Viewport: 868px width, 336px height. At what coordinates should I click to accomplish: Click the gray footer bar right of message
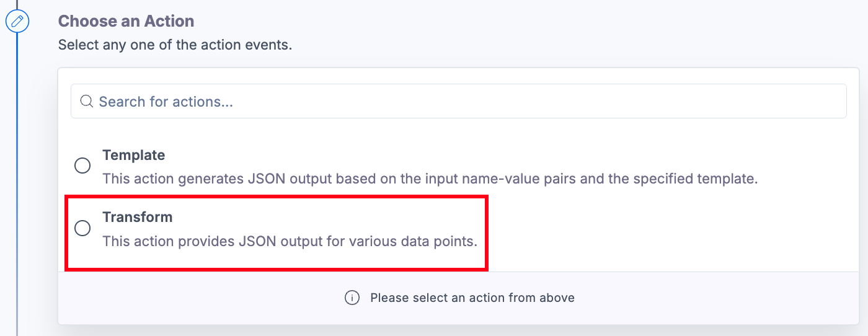point(713,298)
